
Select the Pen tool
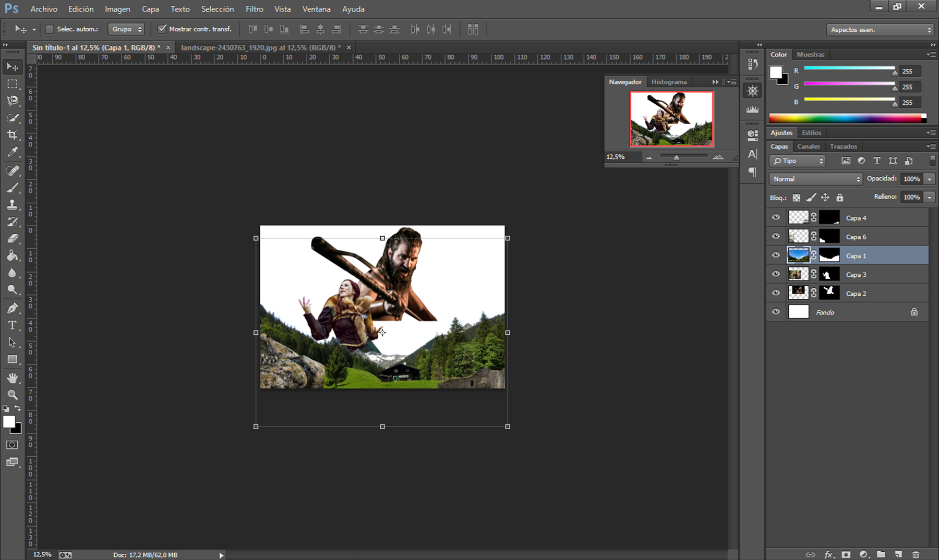[x=13, y=308]
